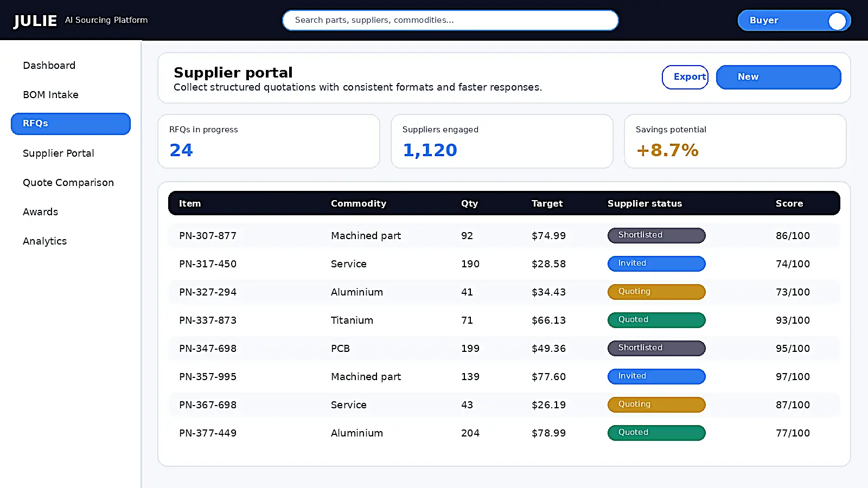Click the Invited status on PN-317-450
This screenshot has width=868, height=488.
pos(656,264)
